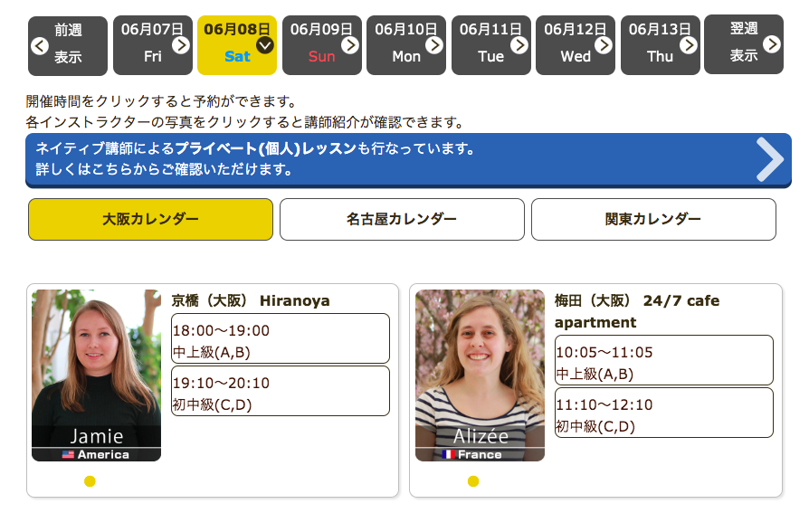
Task: Switch to the 名古屋カレンダー tab
Action: pyautogui.click(x=402, y=220)
